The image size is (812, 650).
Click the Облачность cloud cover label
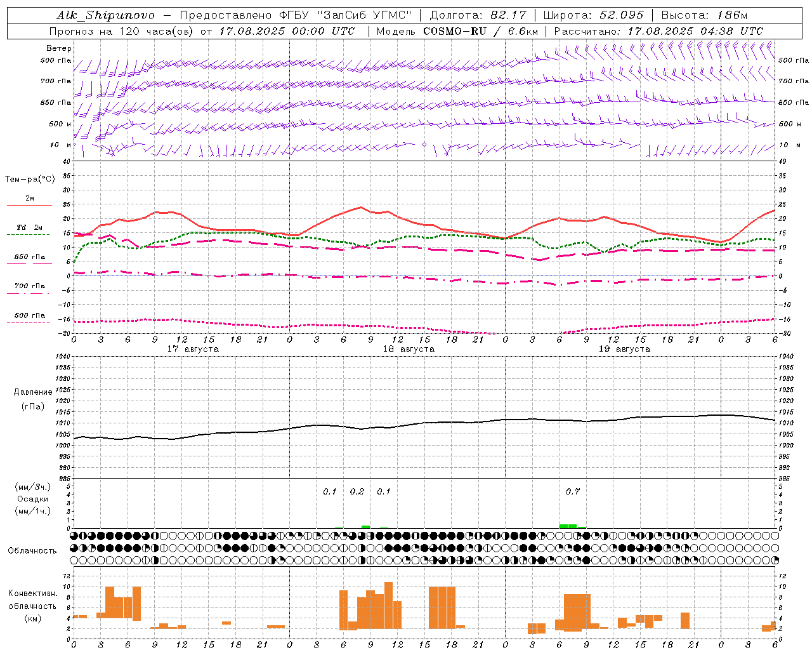point(32,550)
